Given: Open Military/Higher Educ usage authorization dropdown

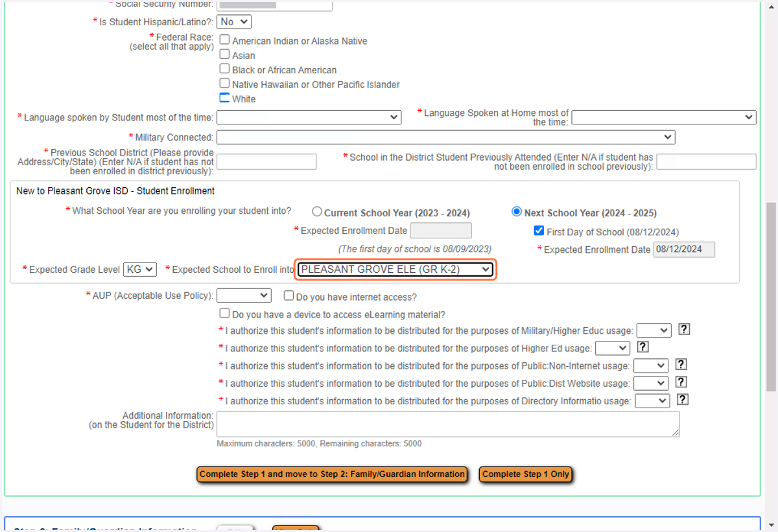Looking at the screenshot, I should pos(654,330).
